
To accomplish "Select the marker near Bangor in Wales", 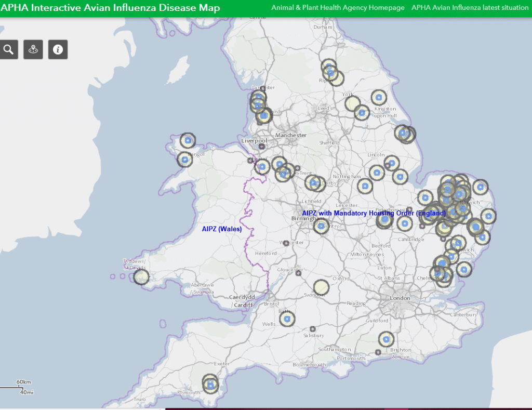I will coord(184,160).
